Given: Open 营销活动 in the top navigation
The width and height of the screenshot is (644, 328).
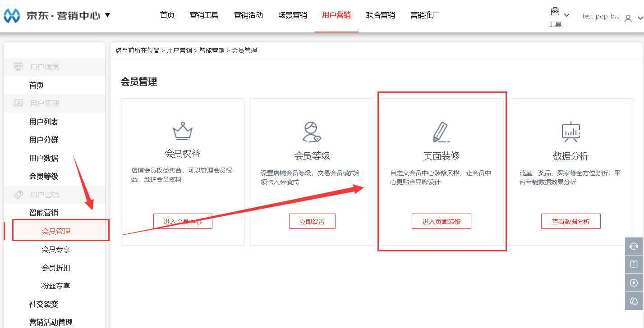Looking at the screenshot, I should tap(248, 15).
